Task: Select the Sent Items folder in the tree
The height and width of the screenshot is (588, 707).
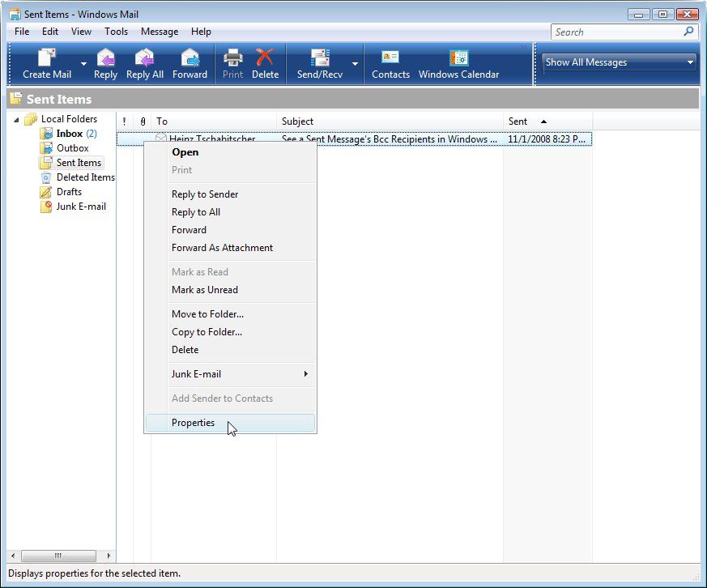Action: [79, 162]
